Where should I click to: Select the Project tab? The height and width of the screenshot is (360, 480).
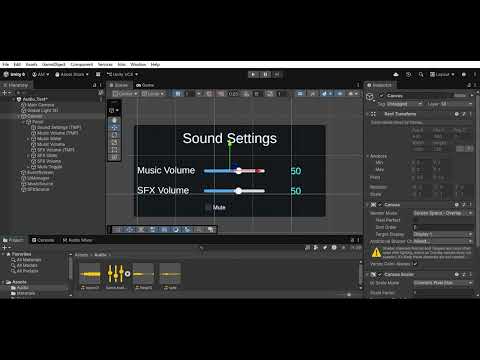coord(13,240)
